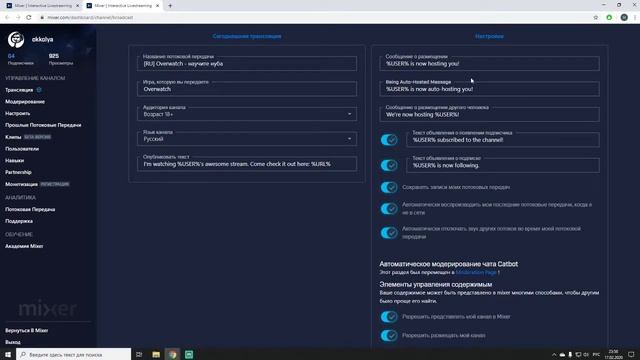This screenshot has width=640, height=360.
Task: Click the taskbar clock
Action: pos(613,354)
